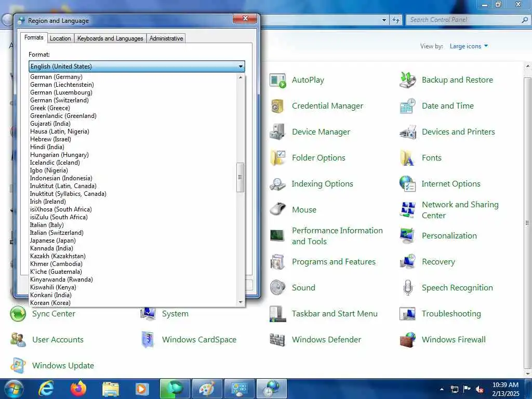The image size is (532, 399).
Task: Open the Devices and Printers icon
Action: point(407,132)
